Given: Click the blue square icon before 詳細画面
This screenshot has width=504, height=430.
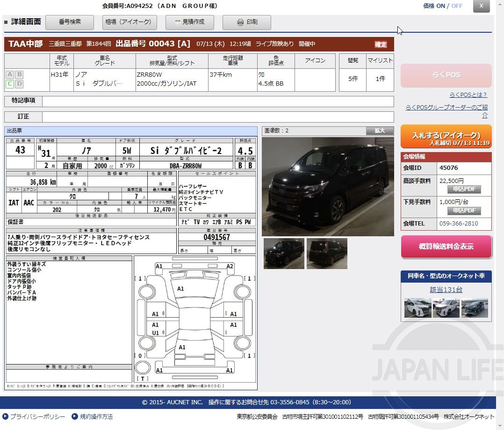Looking at the screenshot, I should pyautogui.click(x=6, y=21).
